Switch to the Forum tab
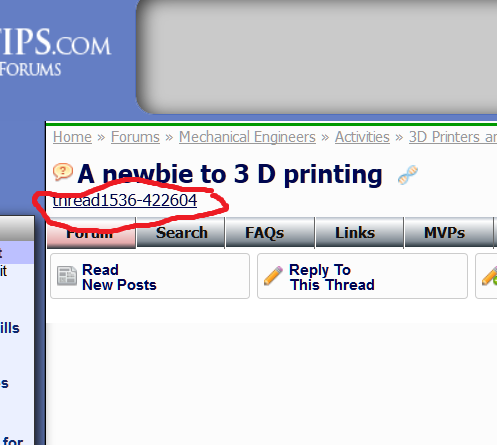Image resolution: width=497 pixels, height=445 pixels. tap(91, 233)
